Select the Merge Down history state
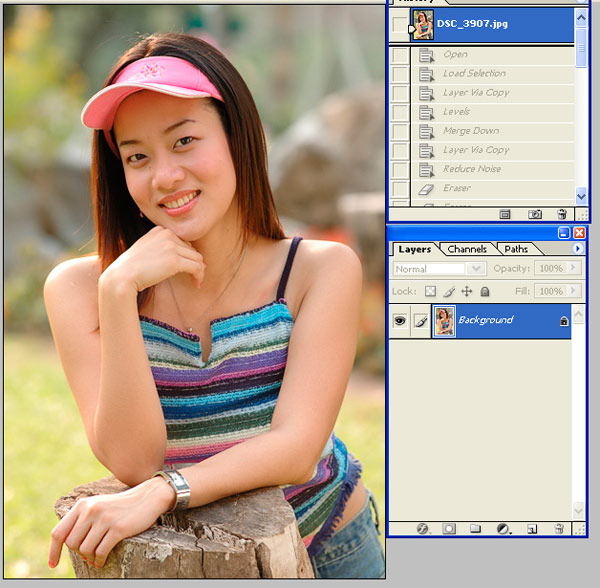The height and width of the screenshot is (588, 600). tap(493, 132)
